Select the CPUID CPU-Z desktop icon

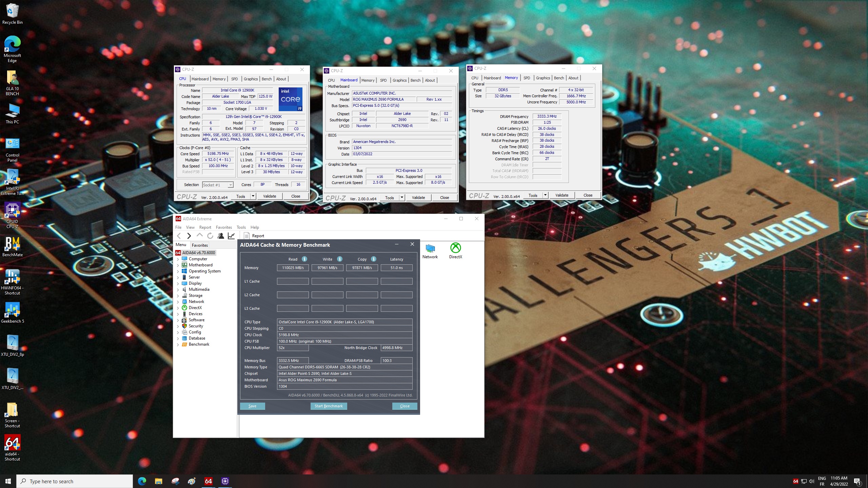pyautogui.click(x=12, y=216)
